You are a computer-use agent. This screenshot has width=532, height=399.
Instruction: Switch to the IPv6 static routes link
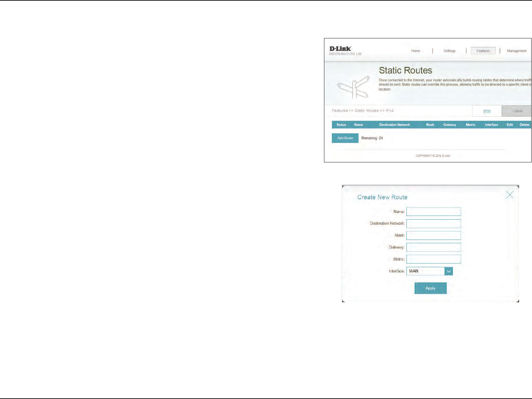(x=487, y=111)
